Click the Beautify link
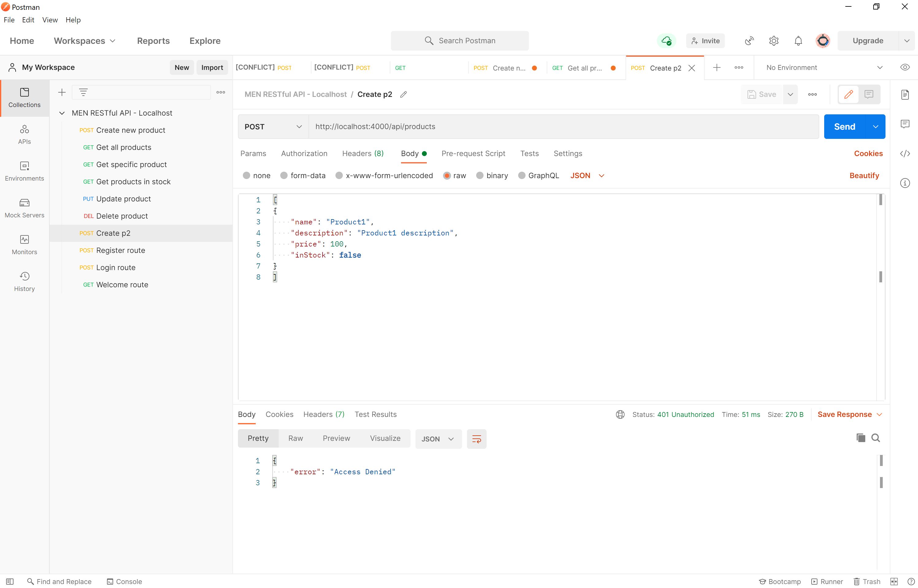The height and width of the screenshot is (588, 918). tap(864, 176)
